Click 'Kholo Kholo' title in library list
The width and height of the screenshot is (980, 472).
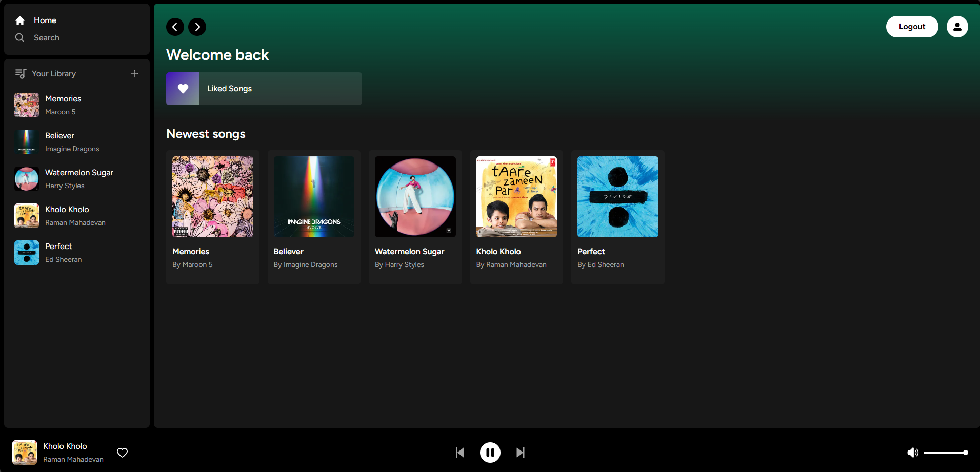[67, 210]
